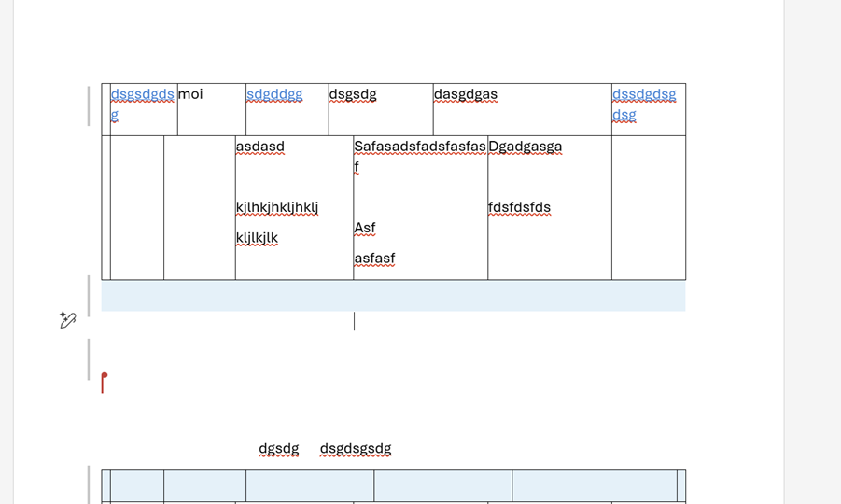The image size is (841, 504).
Task: Click the word 'kjlhkjhkljhklj'
Action: (x=277, y=207)
